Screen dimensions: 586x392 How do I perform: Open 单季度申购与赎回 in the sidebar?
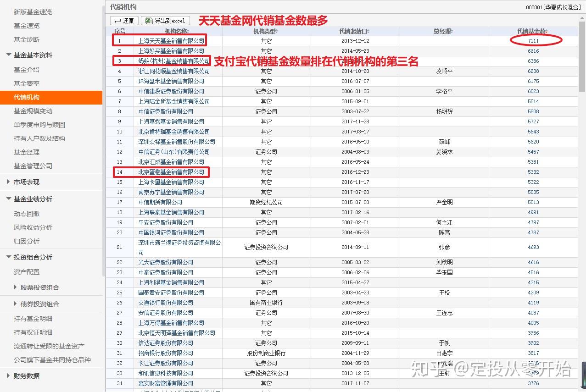coord(39,125)
